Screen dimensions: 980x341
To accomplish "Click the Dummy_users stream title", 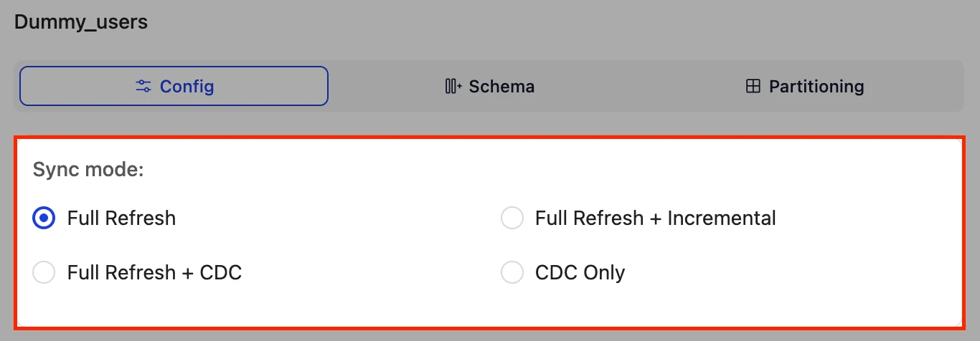I will (x=81, y=22).
